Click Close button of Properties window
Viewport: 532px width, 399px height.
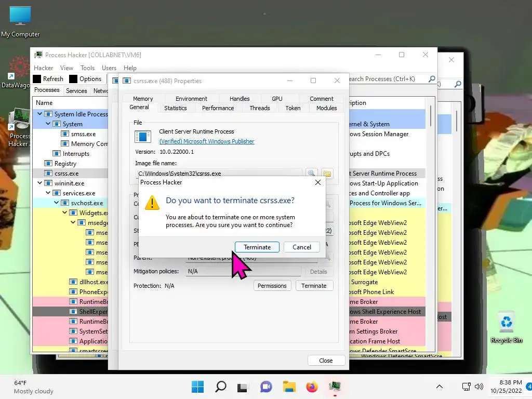point(326,361)
